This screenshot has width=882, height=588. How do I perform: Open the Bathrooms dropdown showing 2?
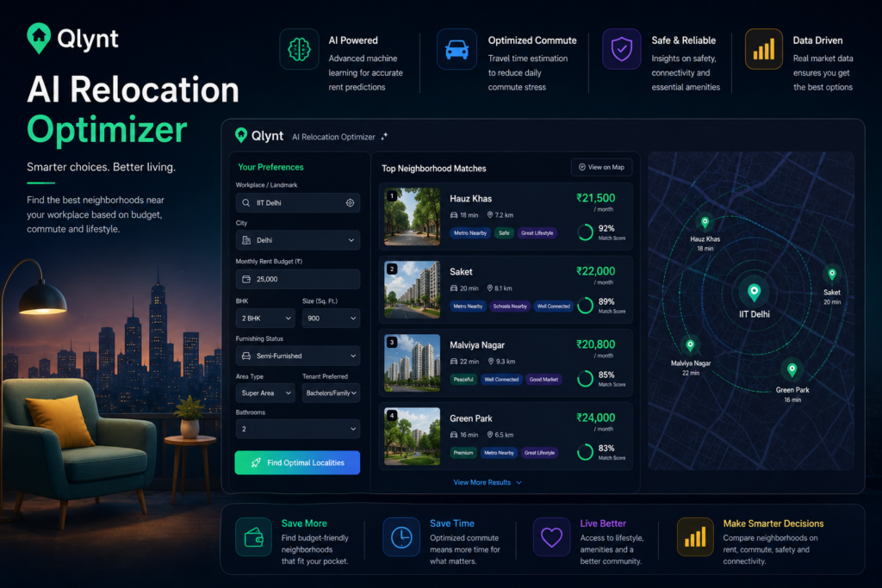coord(297,429)
